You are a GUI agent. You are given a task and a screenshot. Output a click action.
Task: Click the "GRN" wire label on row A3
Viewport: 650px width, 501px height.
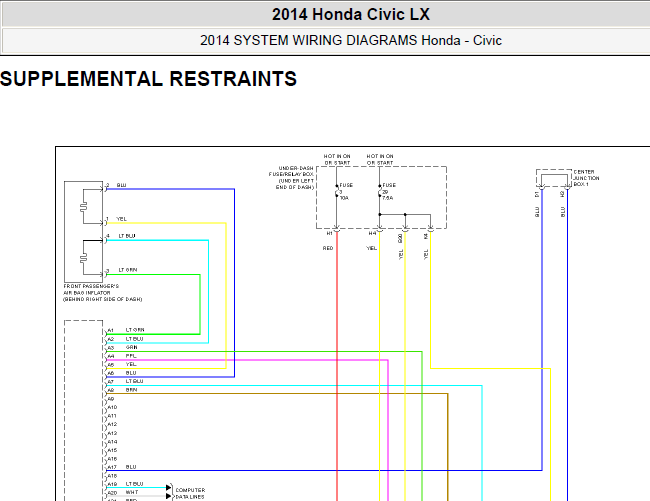pos(131,347)
